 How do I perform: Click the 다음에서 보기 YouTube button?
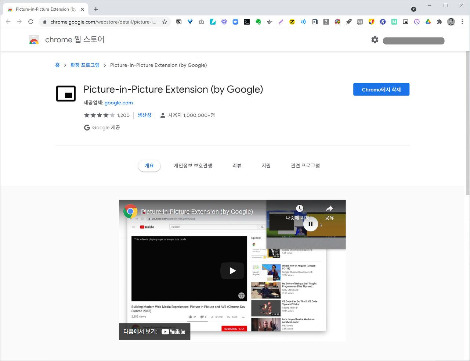point(154,331)
